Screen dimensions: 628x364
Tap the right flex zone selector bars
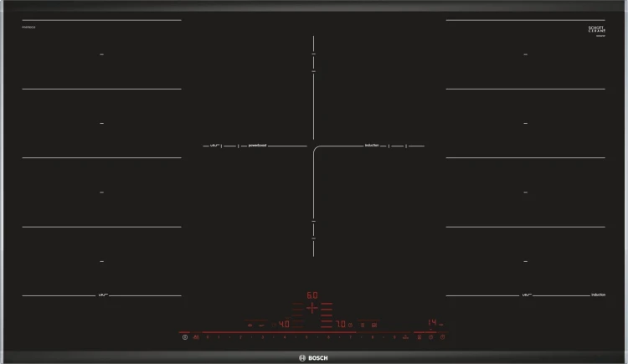[327, 315]
